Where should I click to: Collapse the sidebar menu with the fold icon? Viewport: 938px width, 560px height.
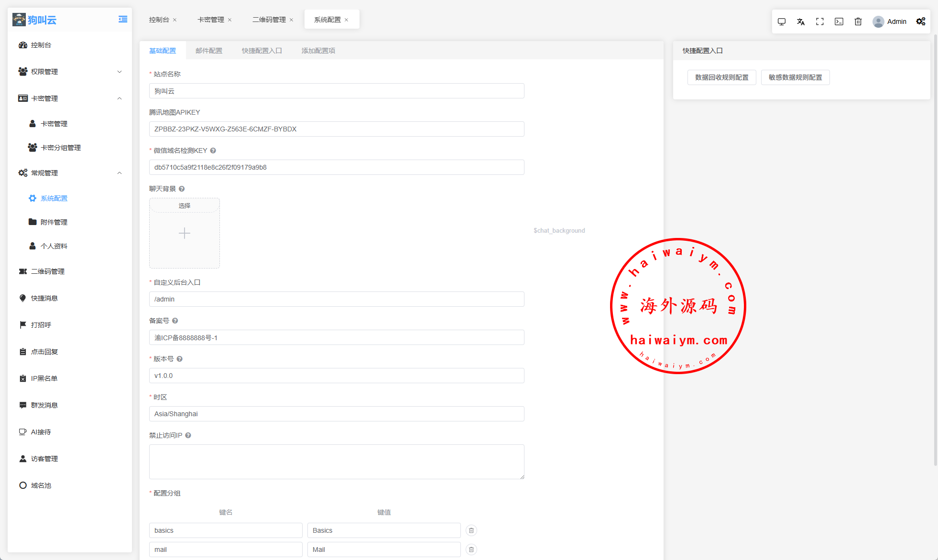(123, 19)
